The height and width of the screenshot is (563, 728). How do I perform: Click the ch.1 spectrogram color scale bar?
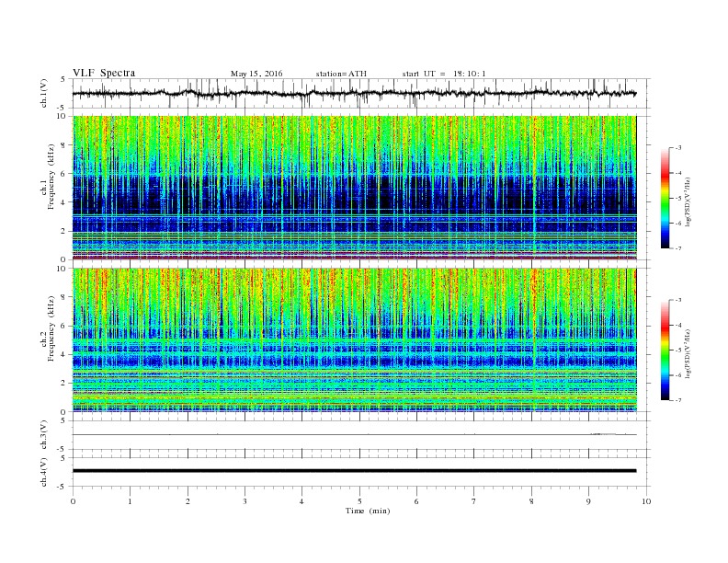click(x=665, y=199)
